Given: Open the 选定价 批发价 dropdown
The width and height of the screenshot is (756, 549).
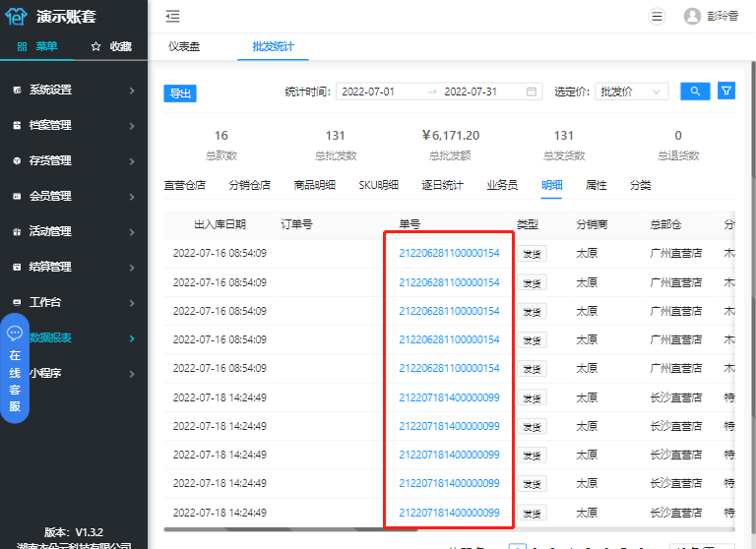Looking at the screenshot, I should tap(632, 91).
